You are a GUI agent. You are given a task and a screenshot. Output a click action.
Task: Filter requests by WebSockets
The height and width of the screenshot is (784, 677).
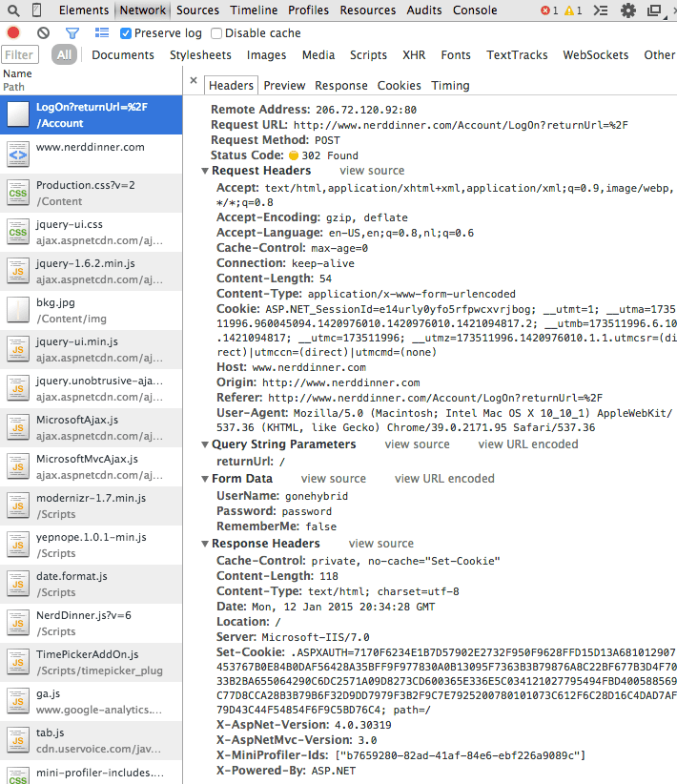tap(596, 55)
